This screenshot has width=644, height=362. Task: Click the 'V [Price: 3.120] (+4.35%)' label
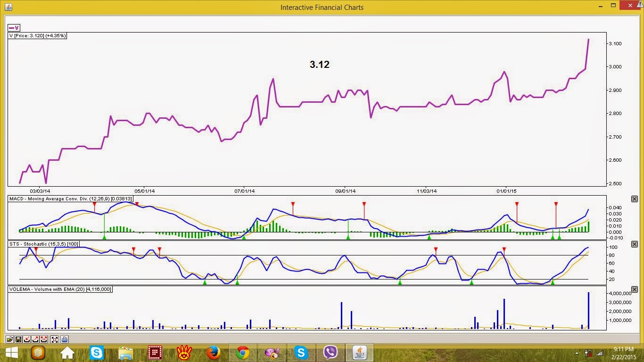(x=38, y=35)
